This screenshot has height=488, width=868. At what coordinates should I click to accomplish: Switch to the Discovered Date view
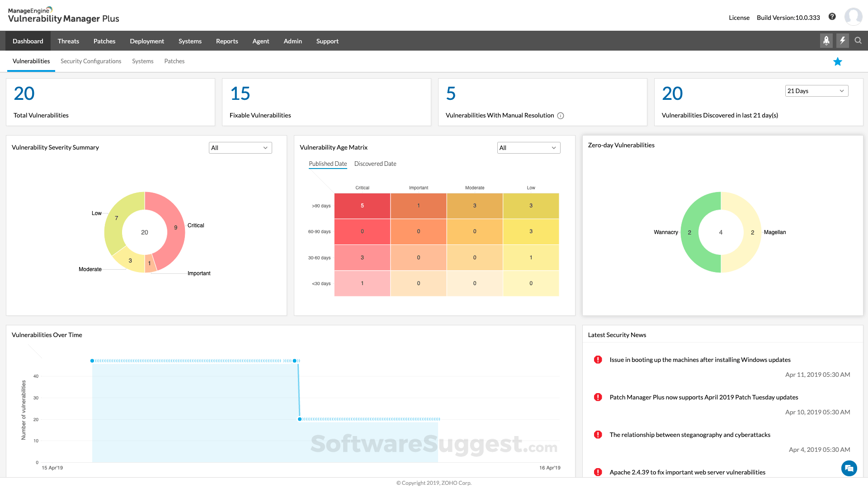pyautogui.click(x=375, y=164)
